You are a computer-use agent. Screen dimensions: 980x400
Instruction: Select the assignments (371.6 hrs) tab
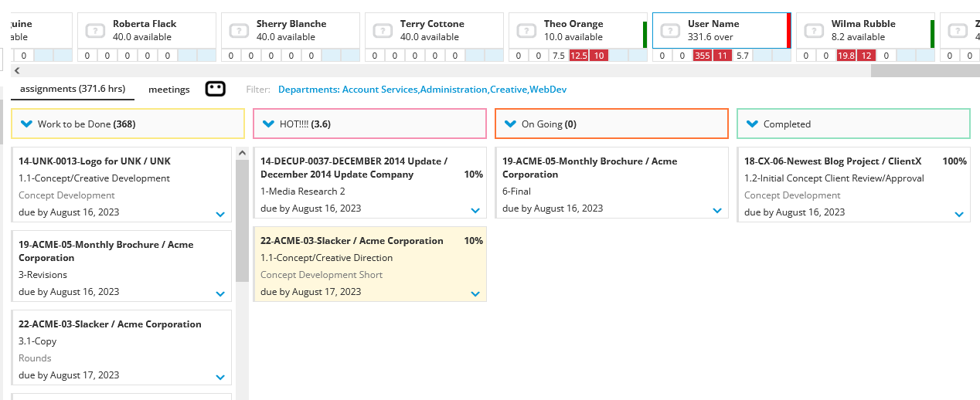click(x=73, y=89)
